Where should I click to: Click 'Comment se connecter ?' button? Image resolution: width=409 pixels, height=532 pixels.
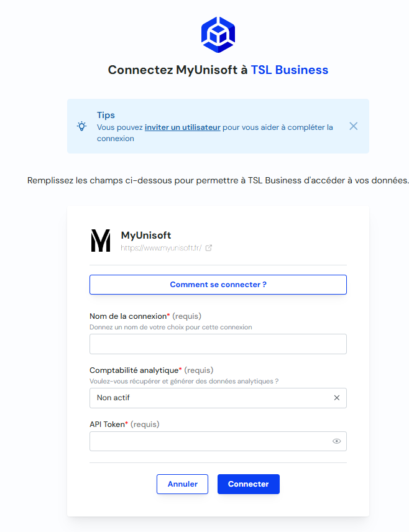(218, 285)
